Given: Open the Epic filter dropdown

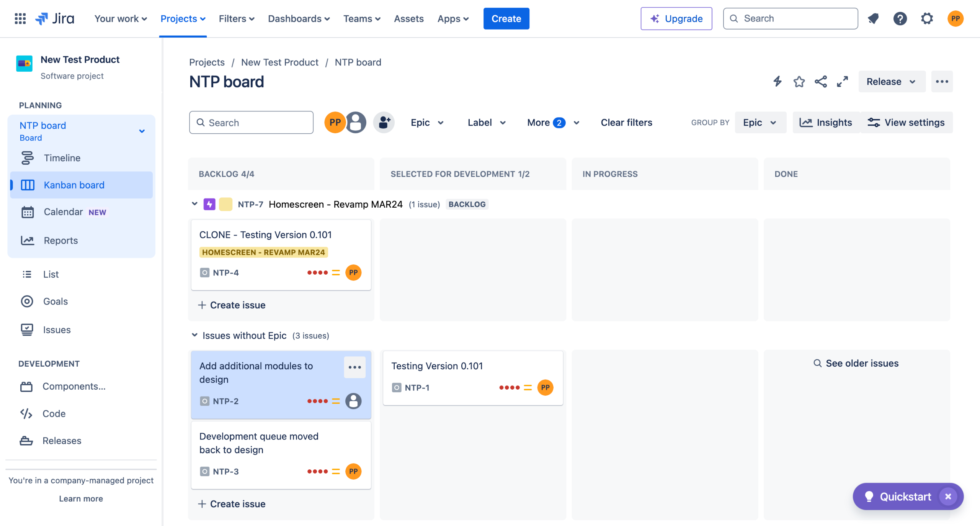Looking at the screenshot, I should point(427,123).
